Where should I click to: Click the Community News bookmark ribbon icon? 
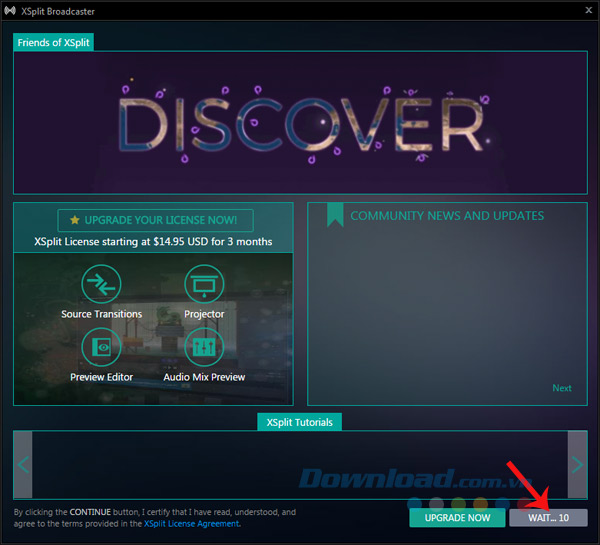coord(335,215)
